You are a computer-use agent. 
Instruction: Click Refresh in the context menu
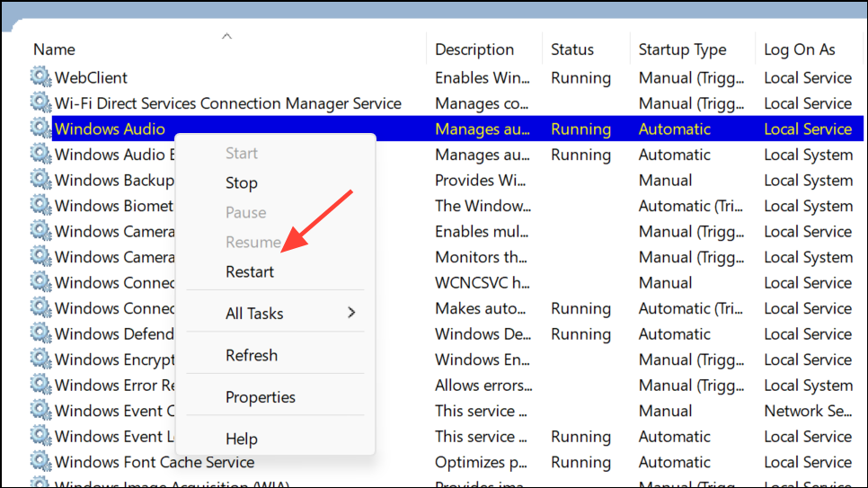pos(252,355)
